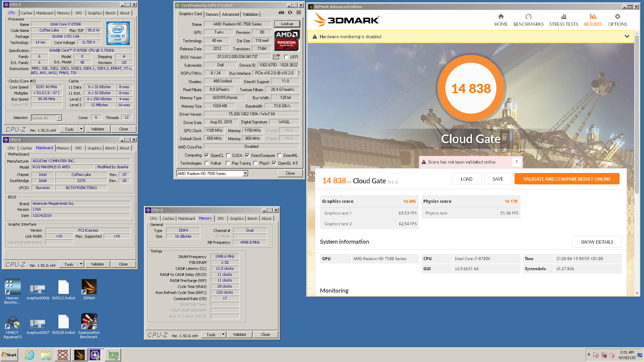Image resolution: width=644 pixels, height=362 pixels.
Task: Open Windows Explorer from taskbar
Action: 46,355
